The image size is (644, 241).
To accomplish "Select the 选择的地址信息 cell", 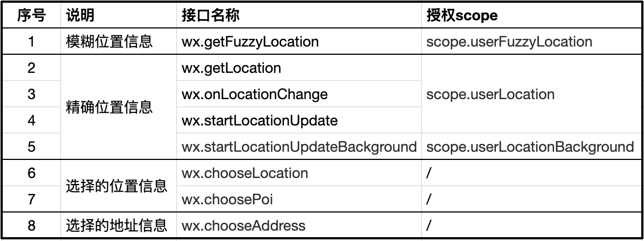I will point(116,226).
